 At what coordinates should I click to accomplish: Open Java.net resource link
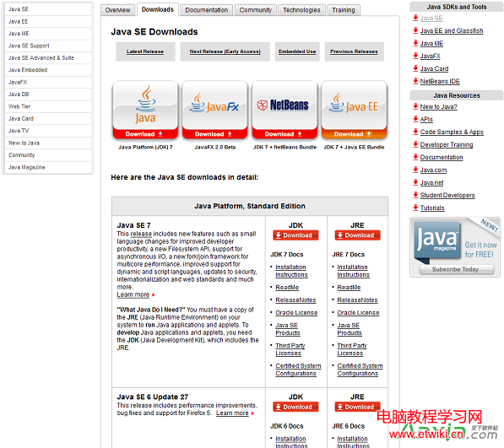[431, 182]
